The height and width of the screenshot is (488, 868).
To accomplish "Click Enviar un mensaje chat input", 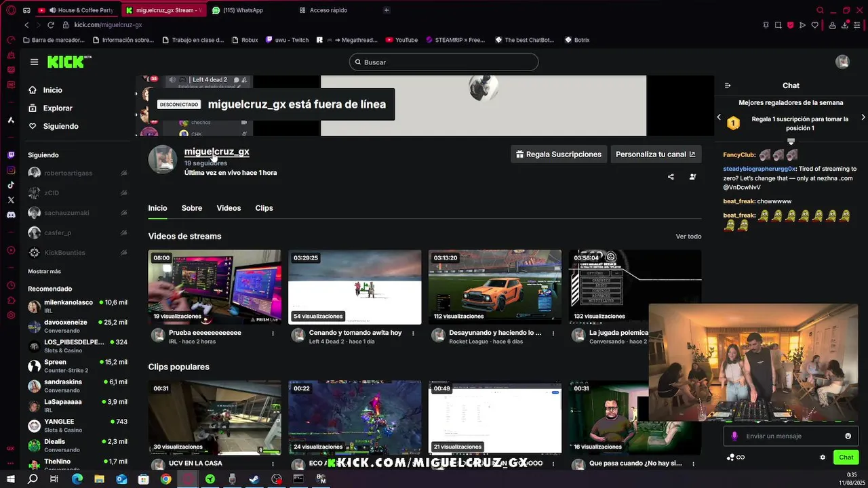I will click(790, 436).
